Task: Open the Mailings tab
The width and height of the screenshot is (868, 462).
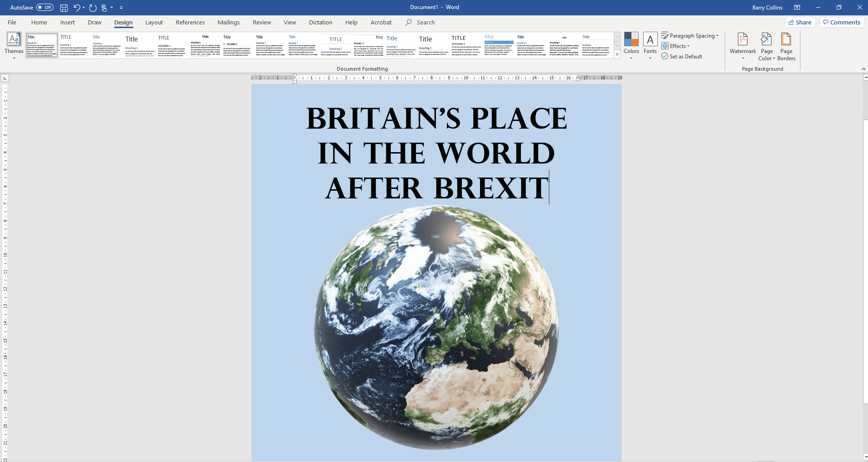Action: (228, 22)
